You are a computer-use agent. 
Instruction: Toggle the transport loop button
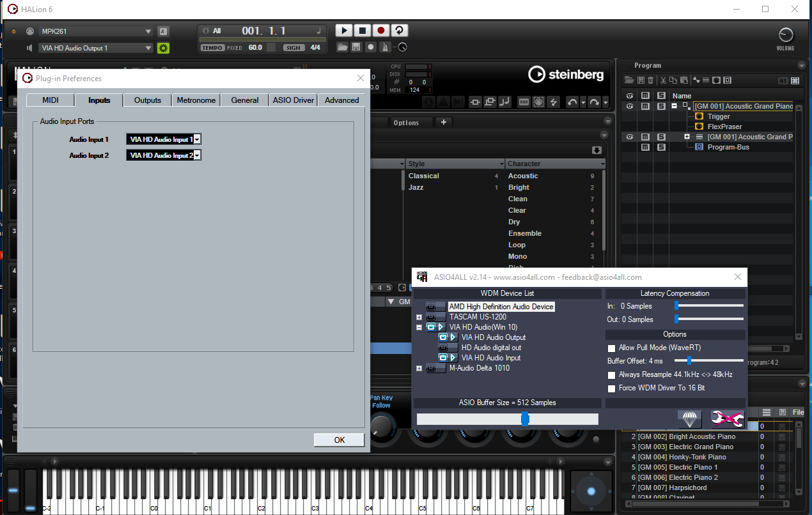pyautogui.click(x=400, y=31)
